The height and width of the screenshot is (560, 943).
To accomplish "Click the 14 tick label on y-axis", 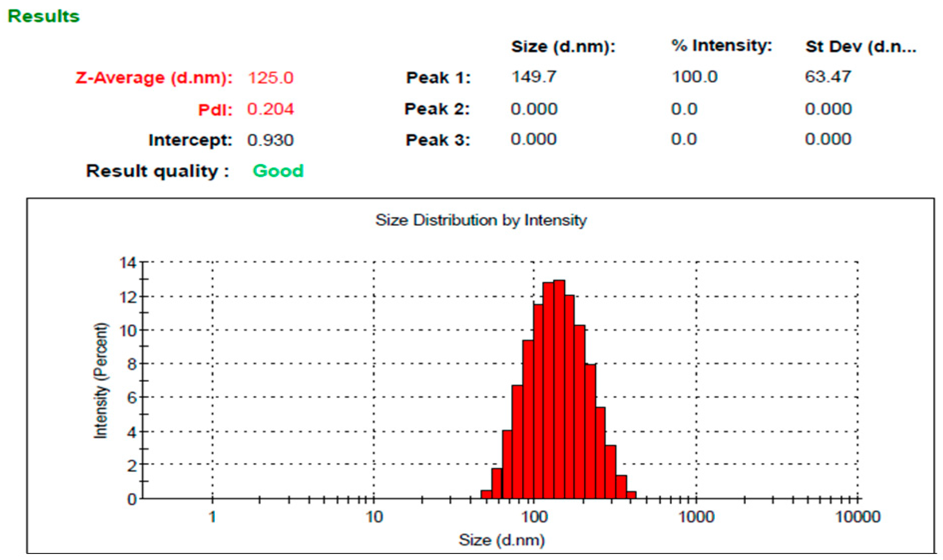I will 128,263.
